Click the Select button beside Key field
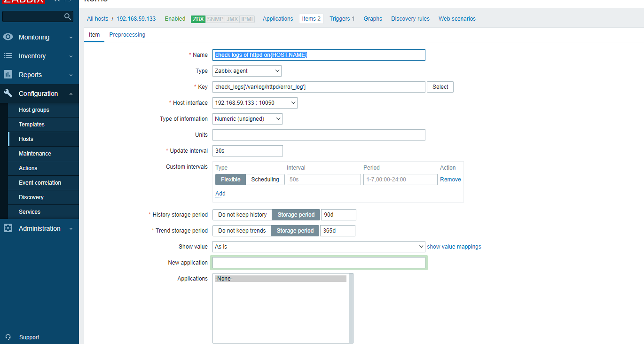This screenshot has height=344, width=644. point(440,87)
